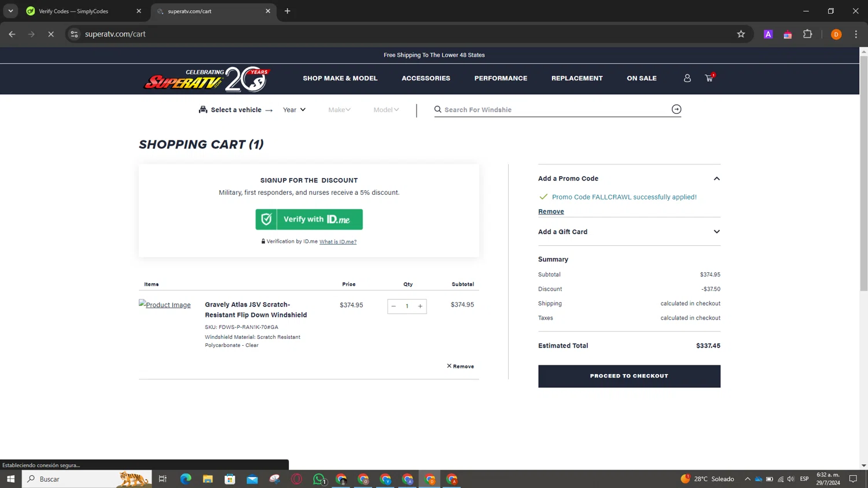Open the purple A extension icon
This screenshot has height=488, width=868.
pyautogui.click(x=768, y=34)
